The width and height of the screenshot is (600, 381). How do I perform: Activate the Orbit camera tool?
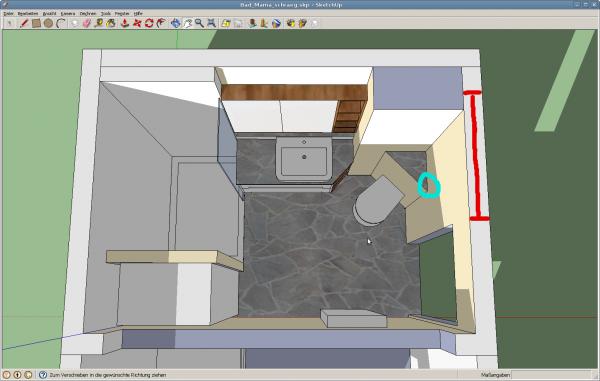tap(175, 23)
